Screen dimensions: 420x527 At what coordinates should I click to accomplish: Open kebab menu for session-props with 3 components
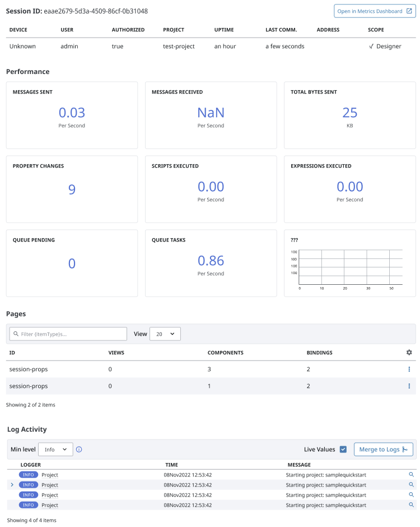coord(409,369)
